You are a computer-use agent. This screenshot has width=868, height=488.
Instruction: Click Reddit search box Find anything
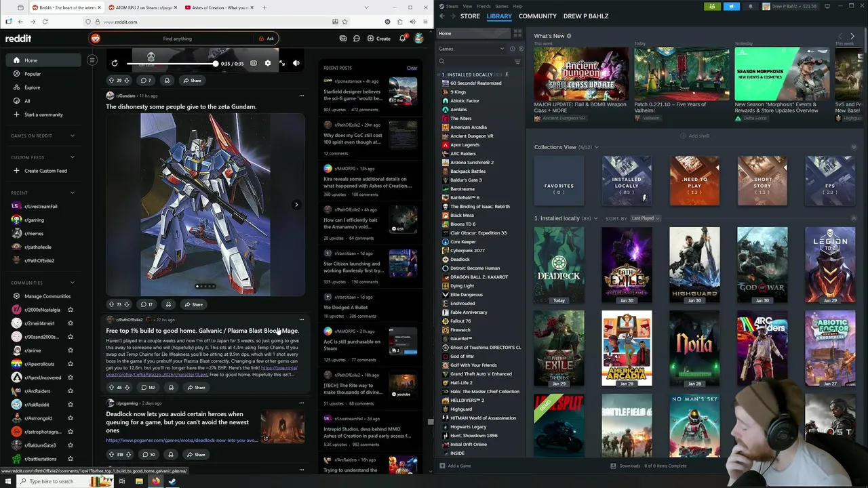tap(176, 39)
